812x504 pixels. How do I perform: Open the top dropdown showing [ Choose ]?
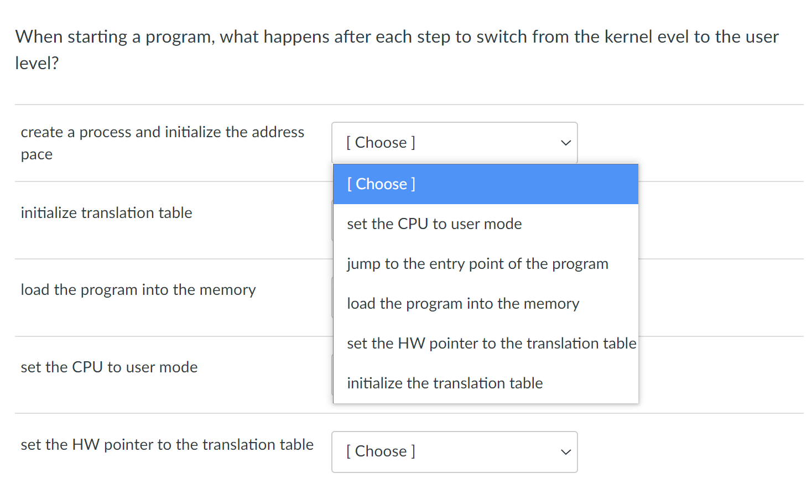(454, 143)
